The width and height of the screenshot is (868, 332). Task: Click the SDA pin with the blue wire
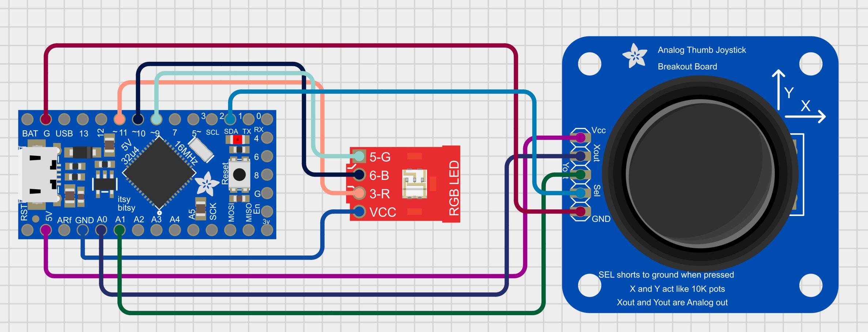[x=230, y=119]
